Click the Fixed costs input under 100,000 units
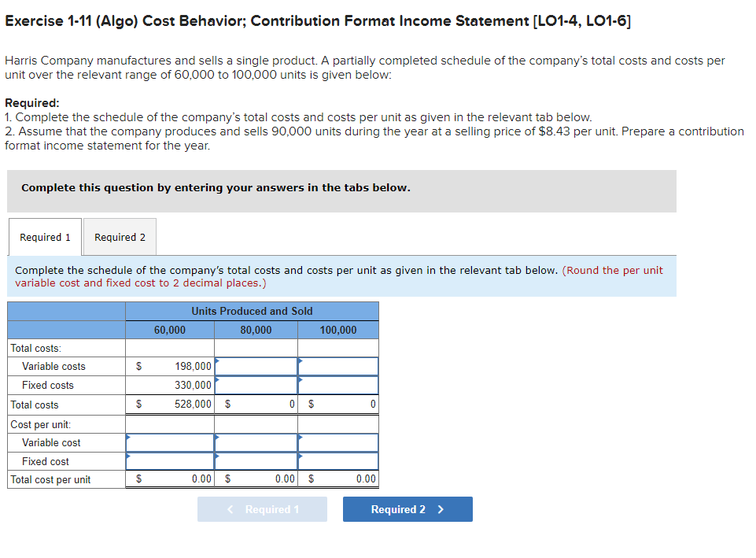Viewport: 756px width, 558px height. (338, 385)
